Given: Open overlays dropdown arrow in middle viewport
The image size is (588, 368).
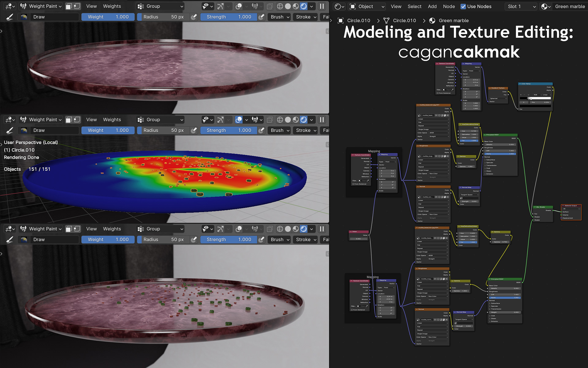Looking at the screenshot, I should (247, 120).
